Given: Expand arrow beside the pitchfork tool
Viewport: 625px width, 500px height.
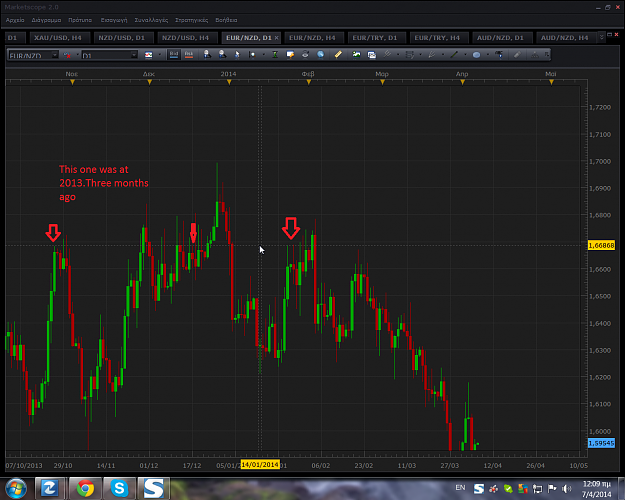Looking at the screenshot, I should (x=398, y=54).
